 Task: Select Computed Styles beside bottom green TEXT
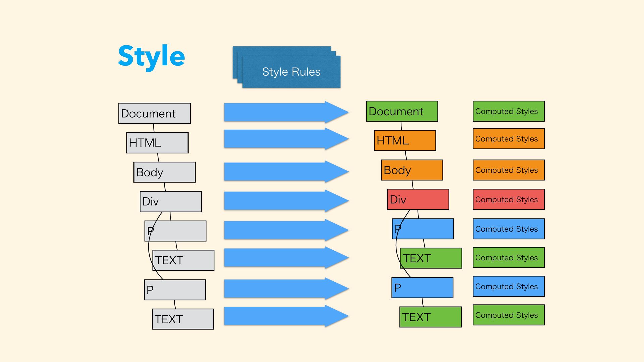pos(509,315)
